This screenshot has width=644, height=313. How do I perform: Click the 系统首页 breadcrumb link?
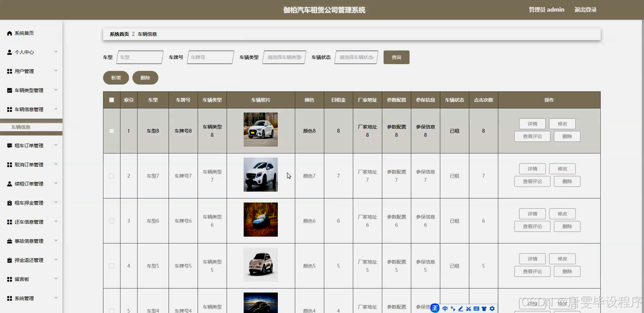click(x=119, y=34)
